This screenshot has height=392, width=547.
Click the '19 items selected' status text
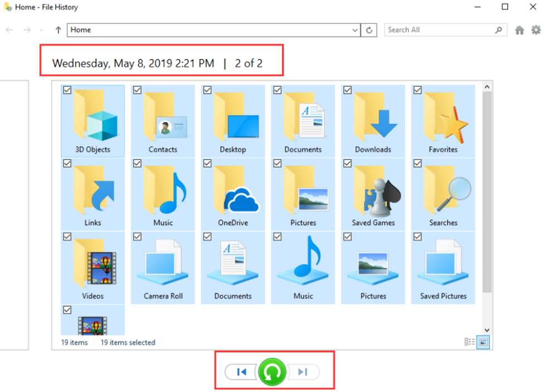click(x=128, y=342)
